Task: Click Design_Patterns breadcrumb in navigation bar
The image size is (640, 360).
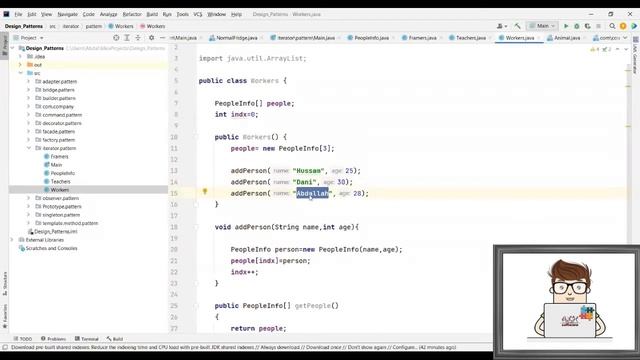Action: click(24, 26)
